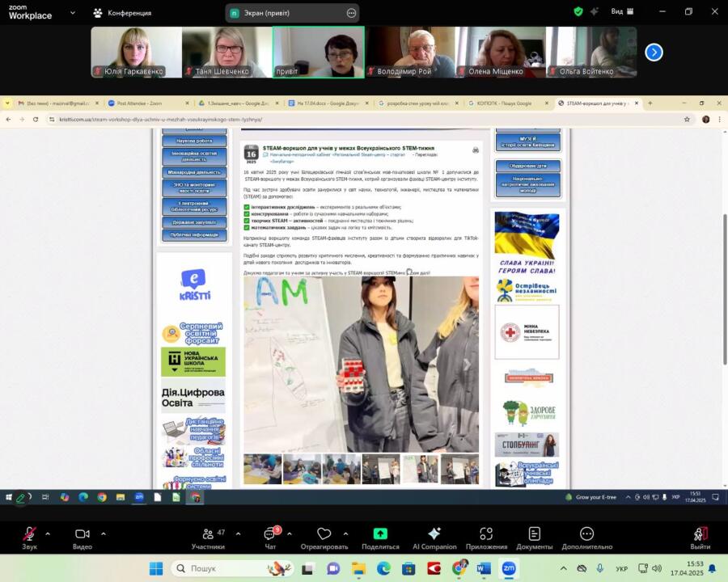Click page vertical scrollbar in shared browser
This screenshot has width=728, height=582.
(724, 289)
